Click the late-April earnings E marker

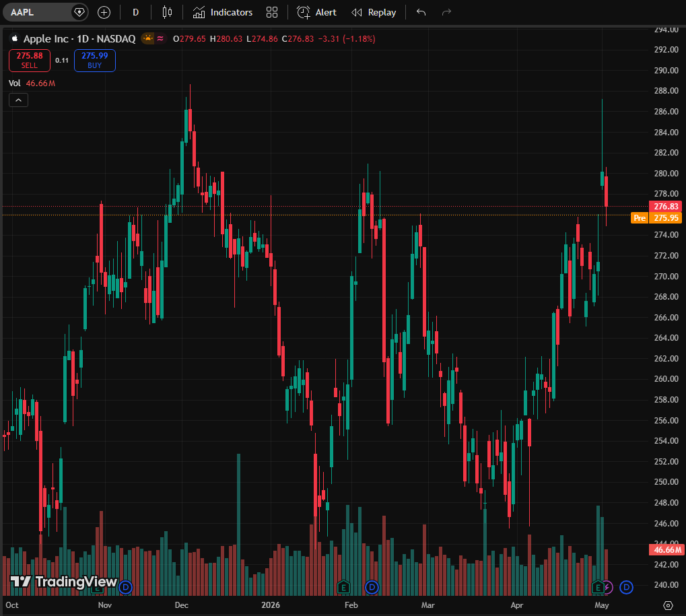point(597,587)
